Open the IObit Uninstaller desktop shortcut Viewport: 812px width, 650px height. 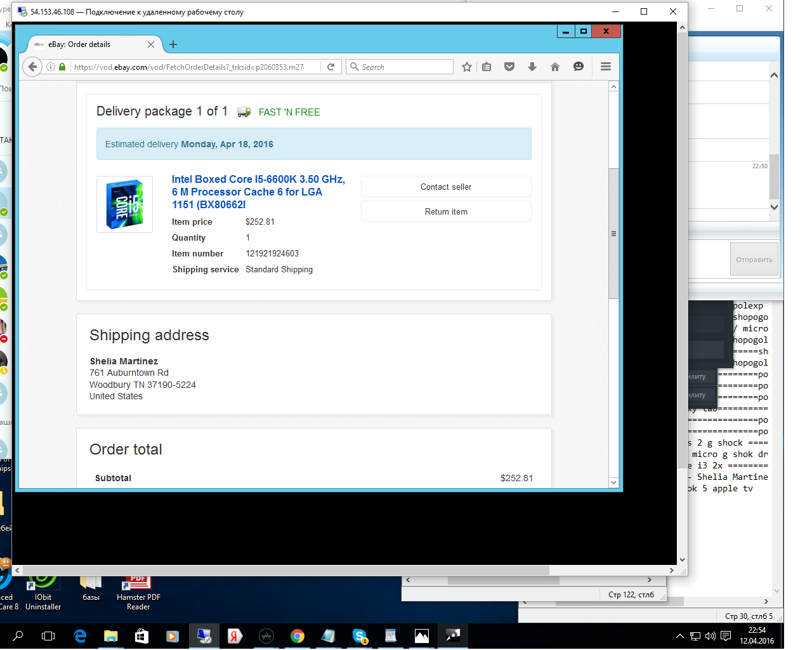click(43, 593)
